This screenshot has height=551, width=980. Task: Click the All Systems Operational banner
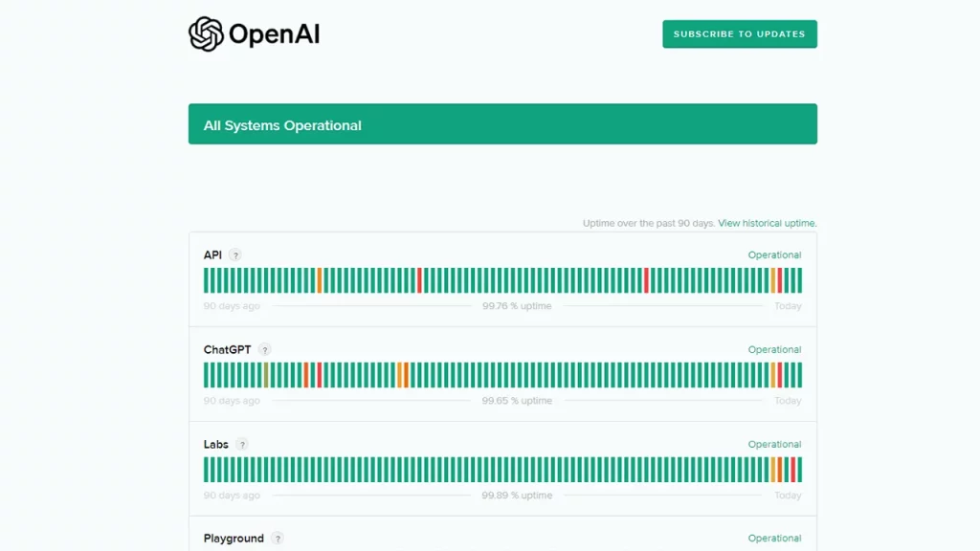(502, 123)
